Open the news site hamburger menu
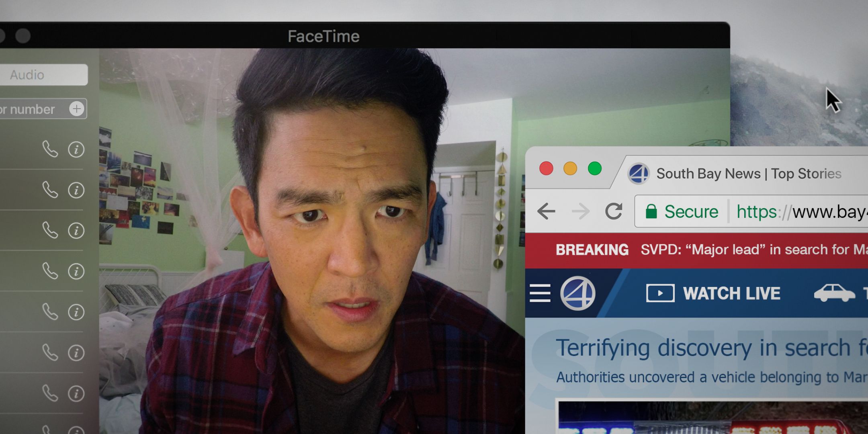The image size is (868, 434). tap(540, 293)
